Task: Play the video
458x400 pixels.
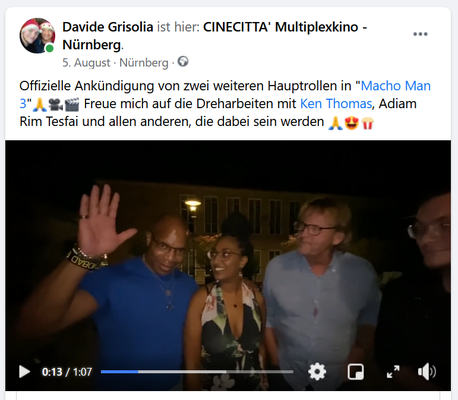Action: [x=24, y=372]
